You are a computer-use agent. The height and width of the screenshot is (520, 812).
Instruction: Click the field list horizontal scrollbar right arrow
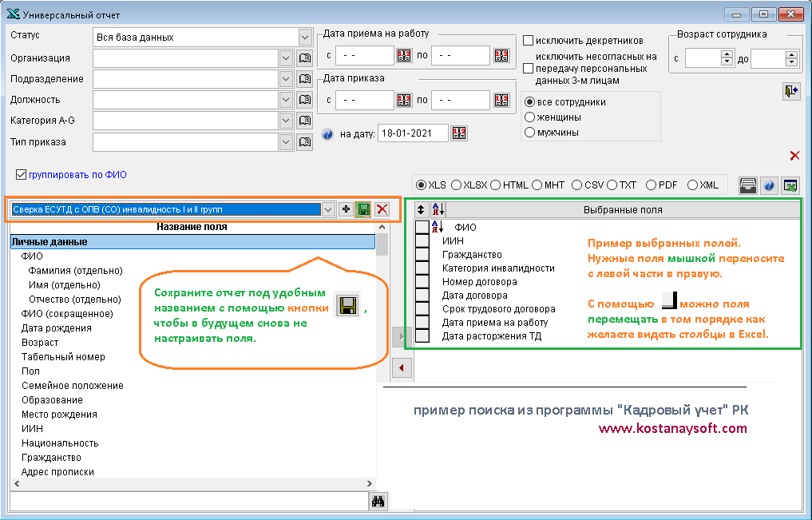click(x=369, y=484)
